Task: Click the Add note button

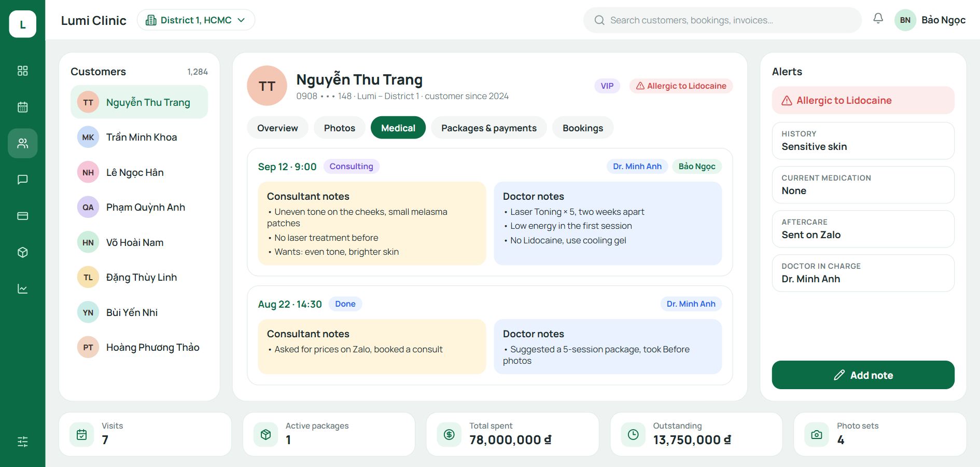Action: coord(863,375)
